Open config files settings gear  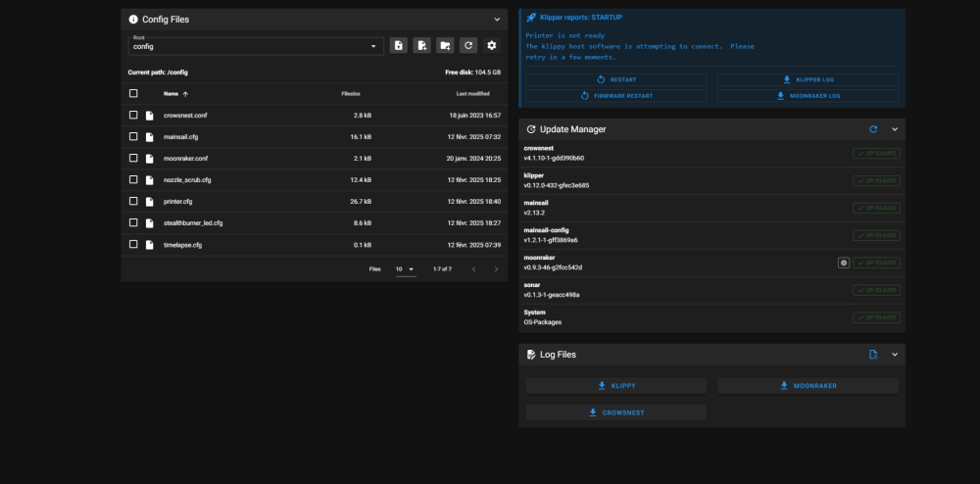(492, 46)
